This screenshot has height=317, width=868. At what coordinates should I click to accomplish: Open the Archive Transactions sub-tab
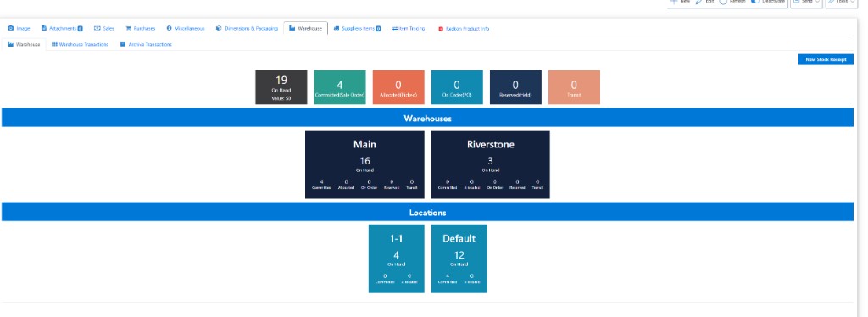click(x=146, y=44)
